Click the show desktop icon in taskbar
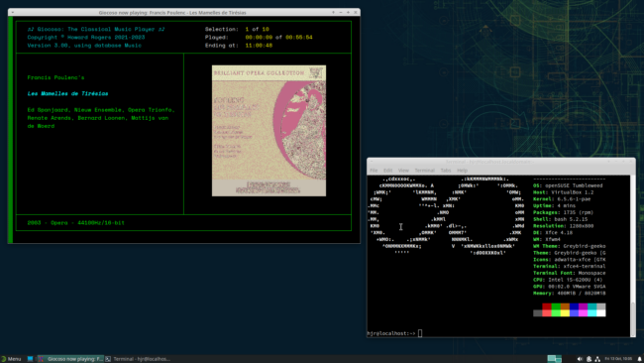Image resolution: width=644 pixels, height=363 pixels. point(30,359)
